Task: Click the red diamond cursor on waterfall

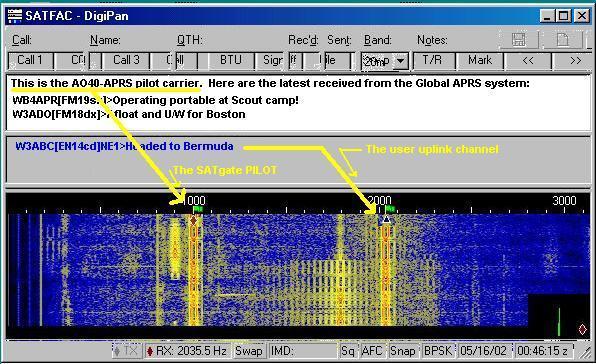Action: pyautogui.click(x=194, y=220)
